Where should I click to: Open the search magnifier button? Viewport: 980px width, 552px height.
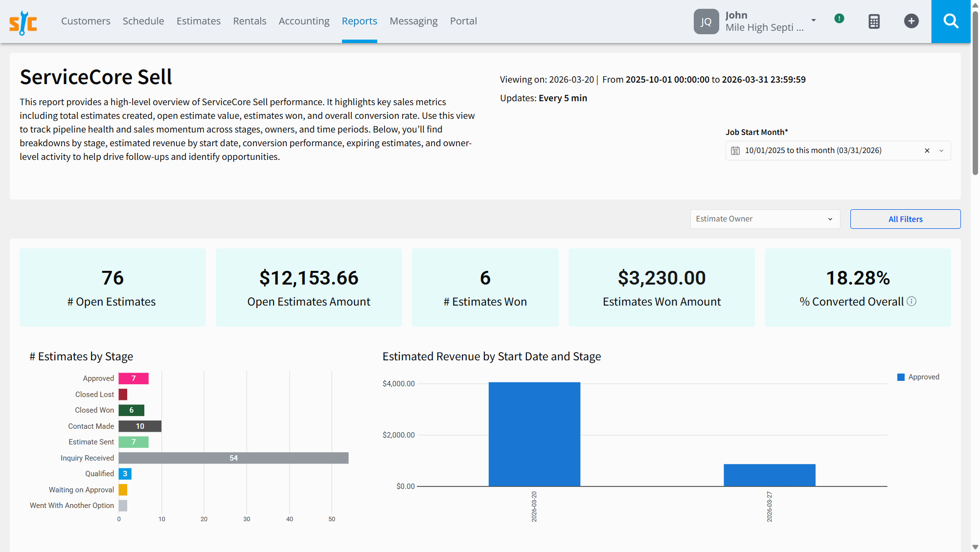click(x=951, y=22)
